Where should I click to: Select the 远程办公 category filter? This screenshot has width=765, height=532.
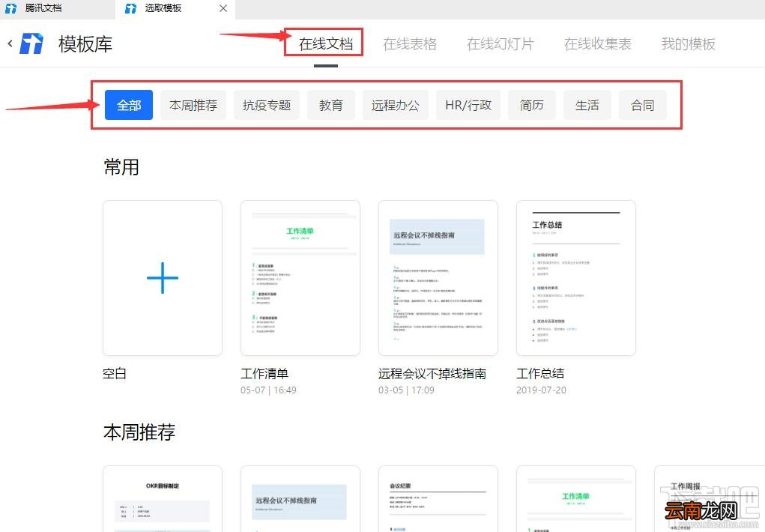395,105
